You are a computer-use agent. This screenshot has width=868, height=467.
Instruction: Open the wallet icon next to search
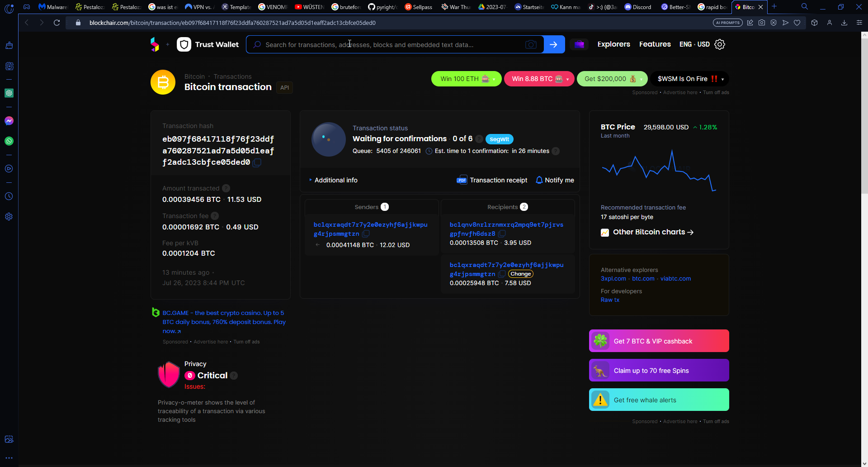click(x=579, y=44)
